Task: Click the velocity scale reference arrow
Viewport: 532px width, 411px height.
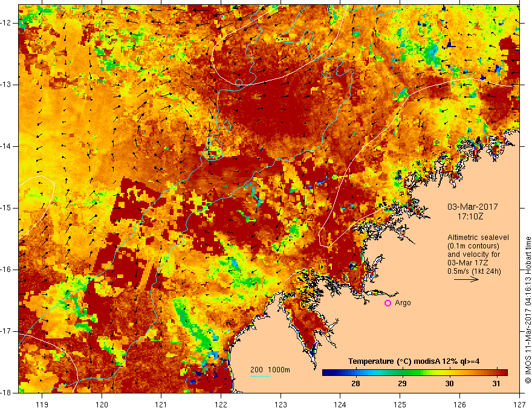Action: tap(467, 279)
